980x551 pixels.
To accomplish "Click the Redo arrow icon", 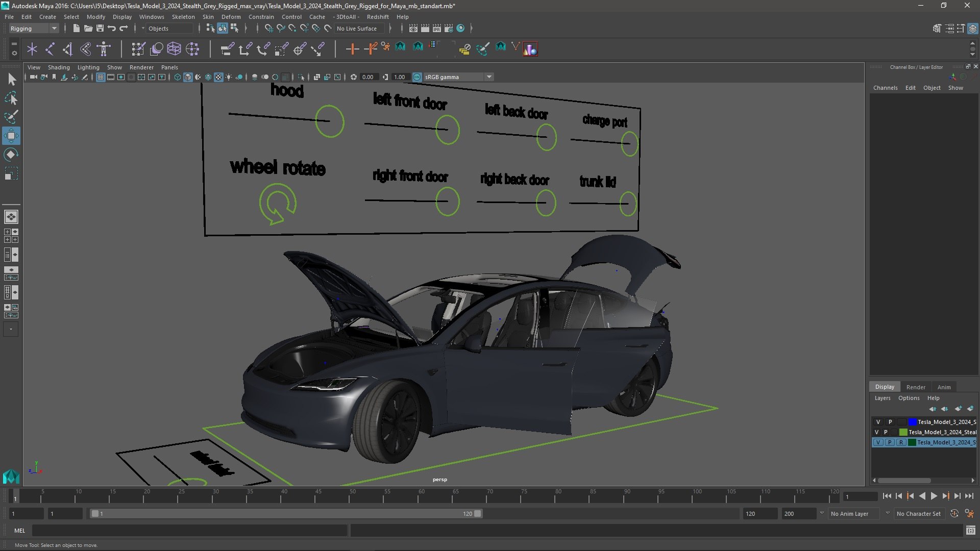I will 124,29.
